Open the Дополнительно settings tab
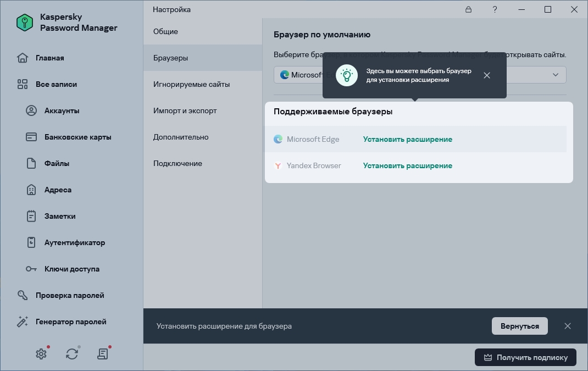This screenshot has height=371, width=588. click(x=202, y=137)
